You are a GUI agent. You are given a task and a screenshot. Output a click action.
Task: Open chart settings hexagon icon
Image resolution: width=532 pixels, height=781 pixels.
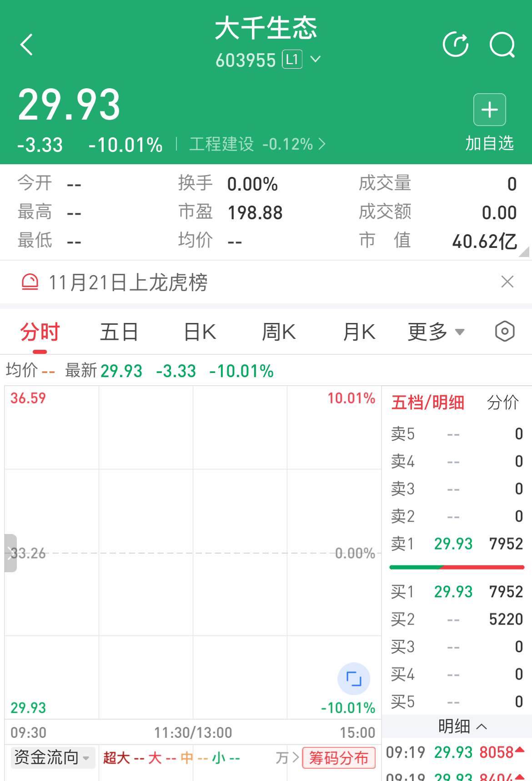coord(505,332)
